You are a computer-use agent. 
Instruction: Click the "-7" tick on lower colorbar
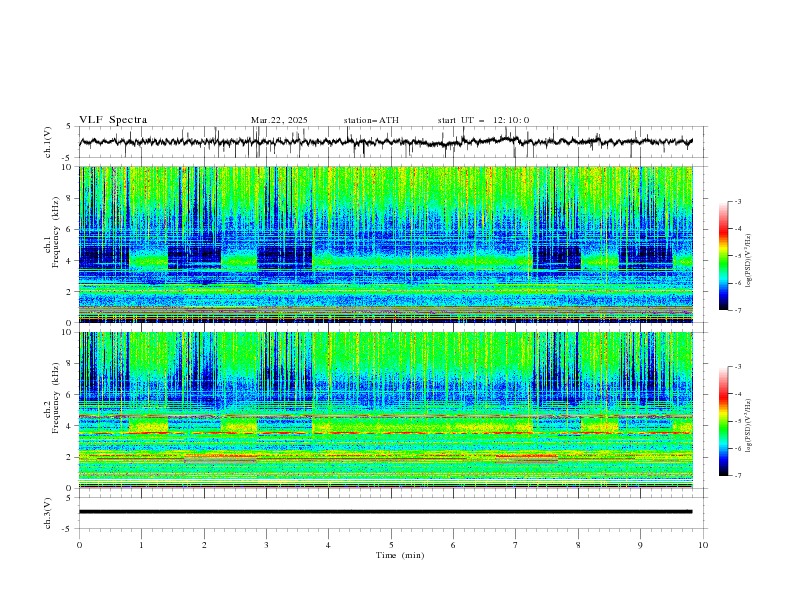pos(738,476)
